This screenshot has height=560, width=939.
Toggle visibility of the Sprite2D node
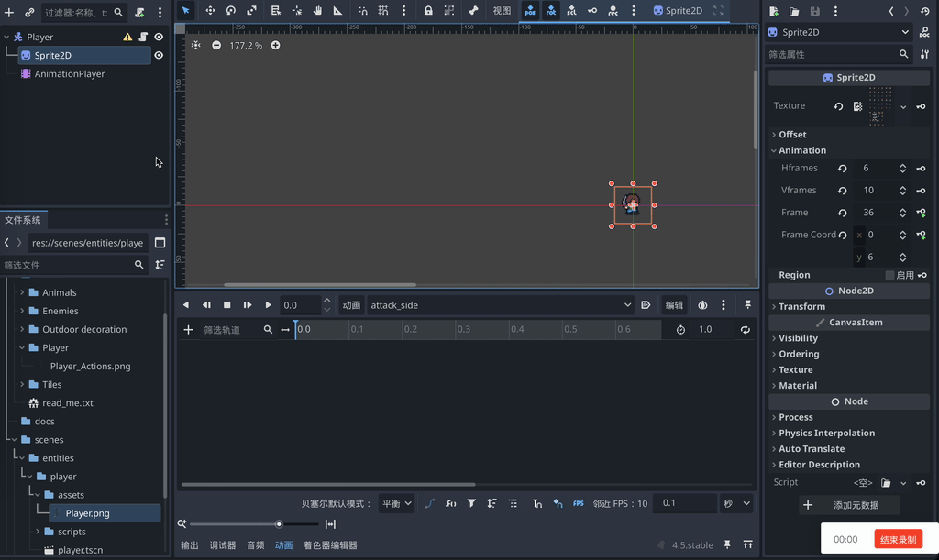coord(159,55)
